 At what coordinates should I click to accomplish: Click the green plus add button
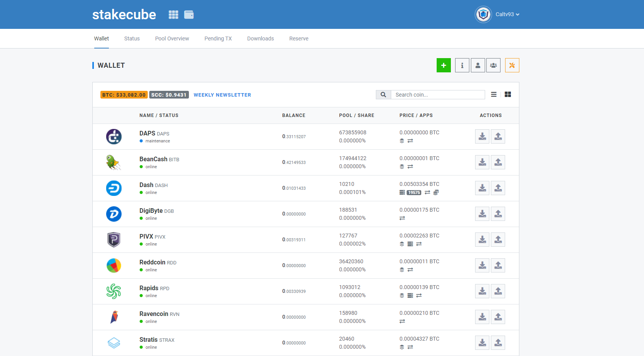click(444, 65)
